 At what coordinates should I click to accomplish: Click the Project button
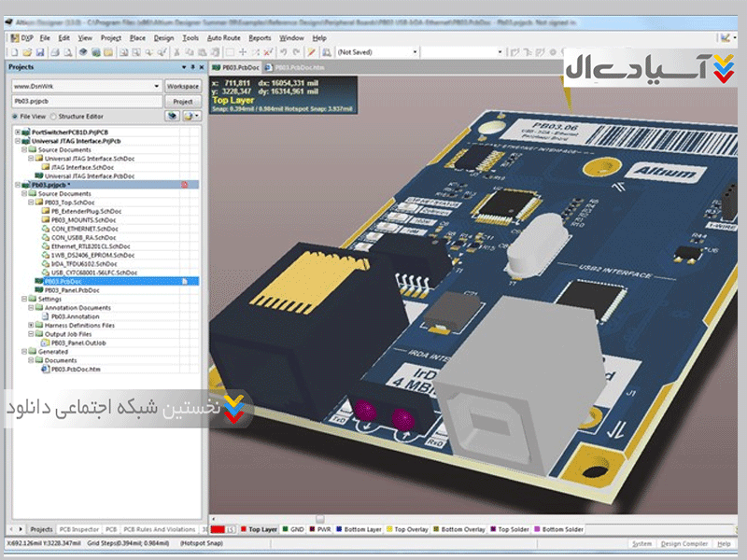(183, 101)
